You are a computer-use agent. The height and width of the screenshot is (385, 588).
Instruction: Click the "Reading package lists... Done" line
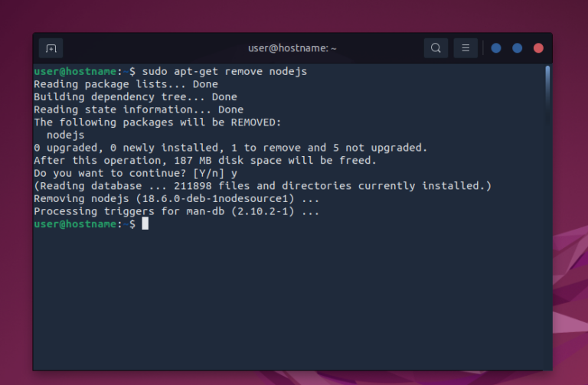click(126, 84)
